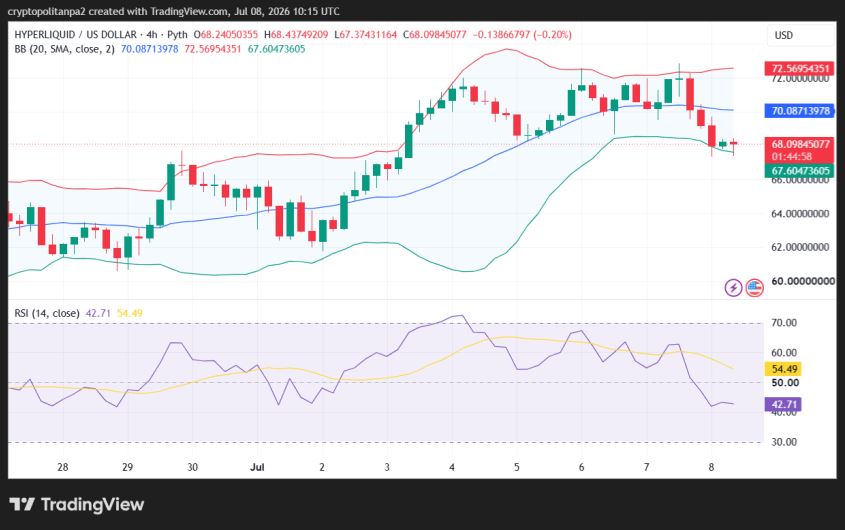Click the purple 42.71 in RSI legend
Viewport: 845px width, 530px height.
pos(98,313)
